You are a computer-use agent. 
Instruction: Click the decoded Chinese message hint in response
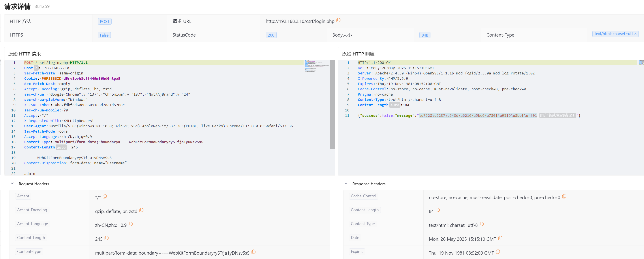point(557,116)
